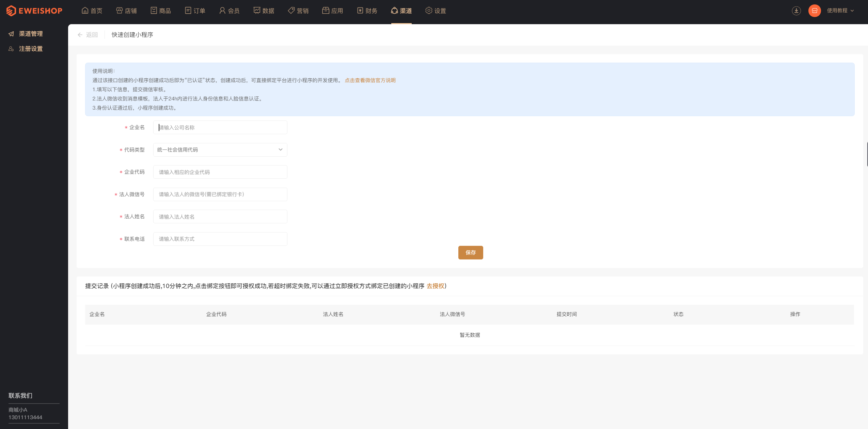Viewport: 868px width, 429px height.
Task: Click the 注册设置 user icon
Action: pyautogui.click(x=11, y=49)
